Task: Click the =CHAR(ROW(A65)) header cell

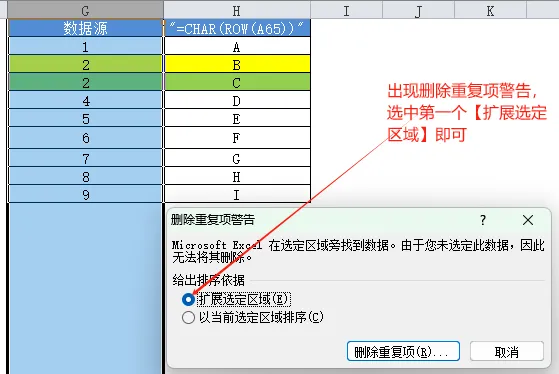Action: 237,28
